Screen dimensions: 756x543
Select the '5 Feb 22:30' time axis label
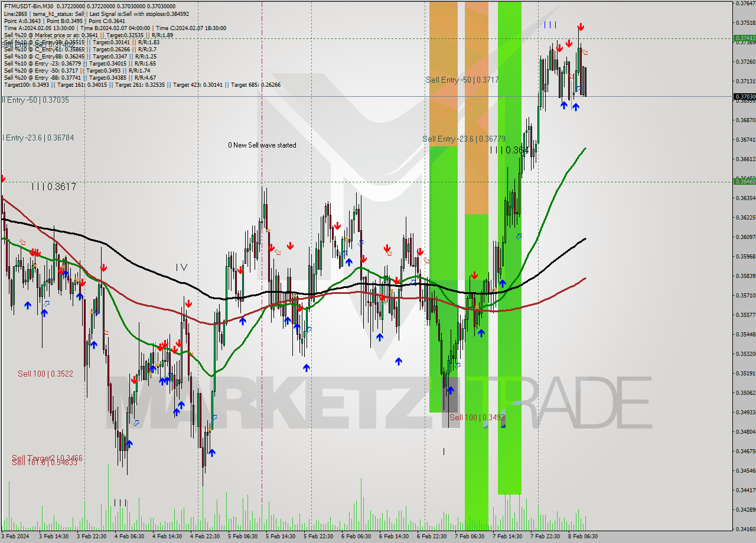[x=318, y=537]
